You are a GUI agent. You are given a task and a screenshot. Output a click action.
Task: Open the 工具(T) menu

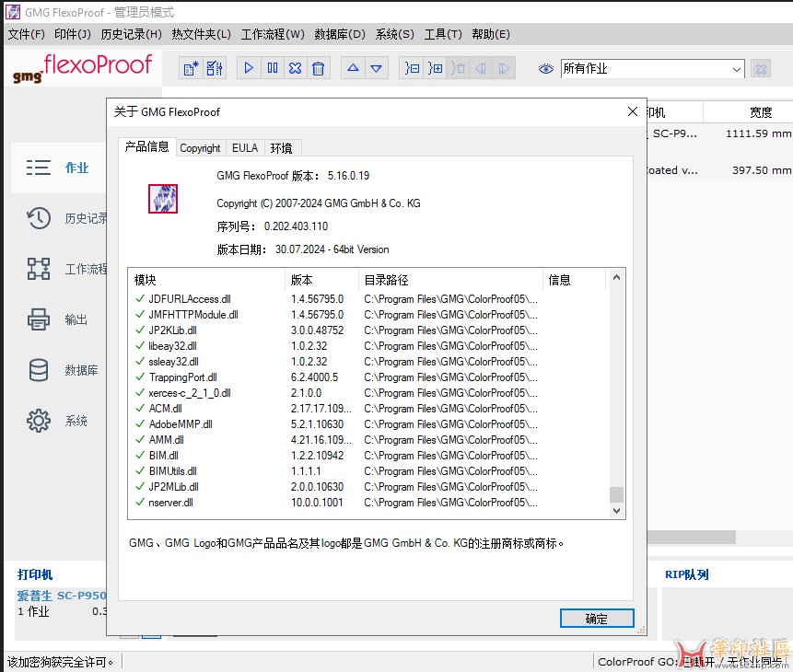click(443, 34)
